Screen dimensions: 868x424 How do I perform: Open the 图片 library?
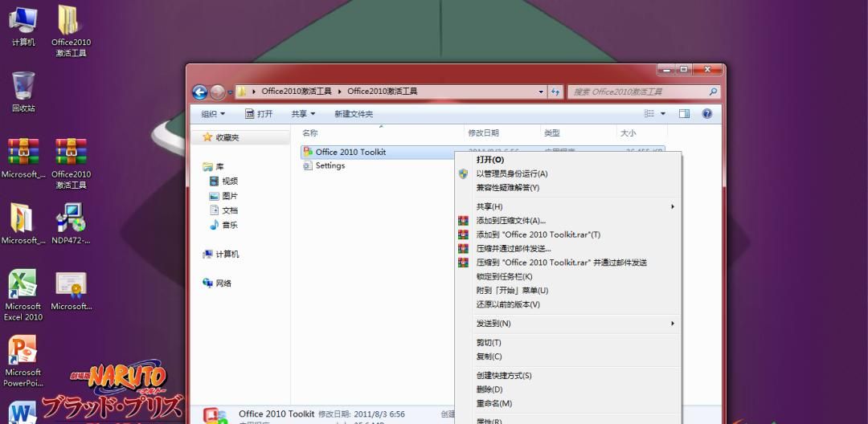pos(223,196)
